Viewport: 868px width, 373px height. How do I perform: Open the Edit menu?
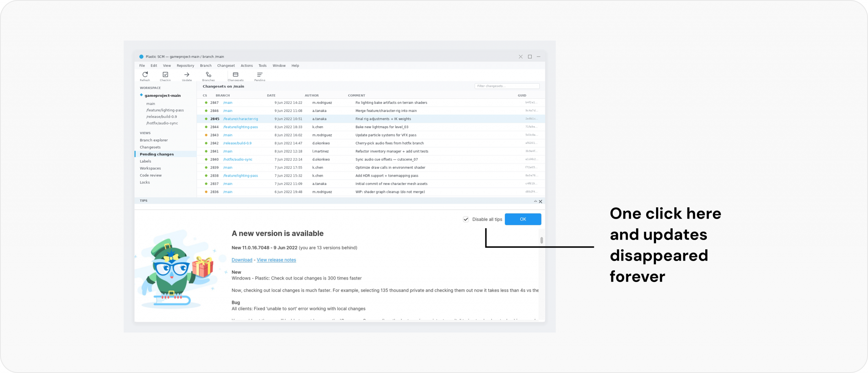point(154,66)
